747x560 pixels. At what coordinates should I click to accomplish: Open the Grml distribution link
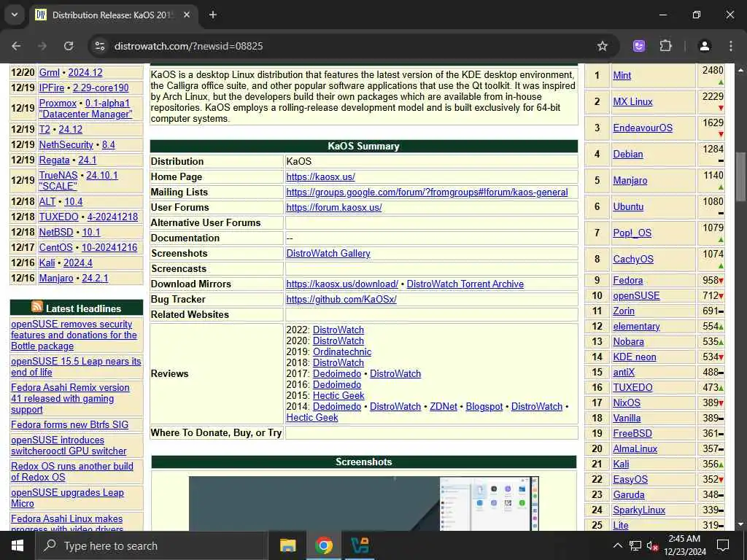49,72
